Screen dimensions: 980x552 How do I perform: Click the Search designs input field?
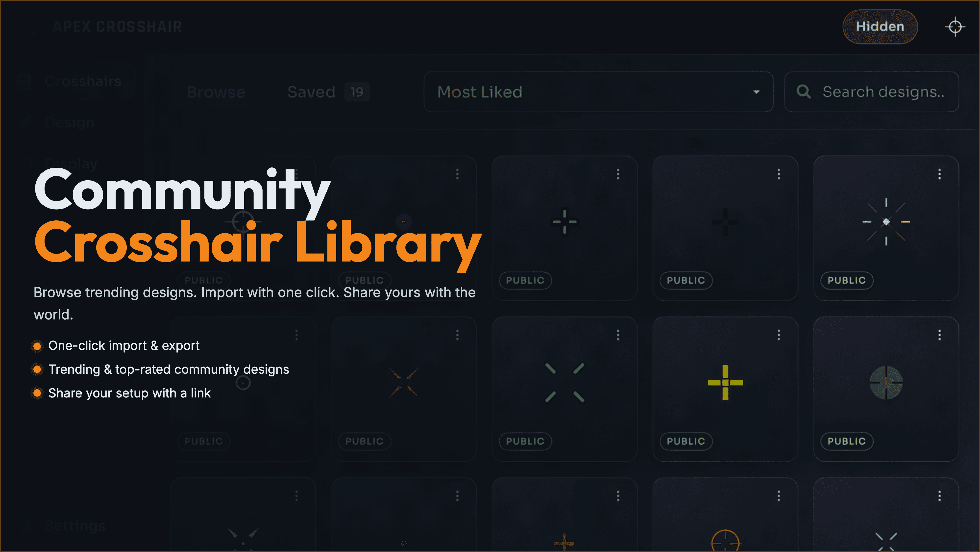(x=882, y=92)
